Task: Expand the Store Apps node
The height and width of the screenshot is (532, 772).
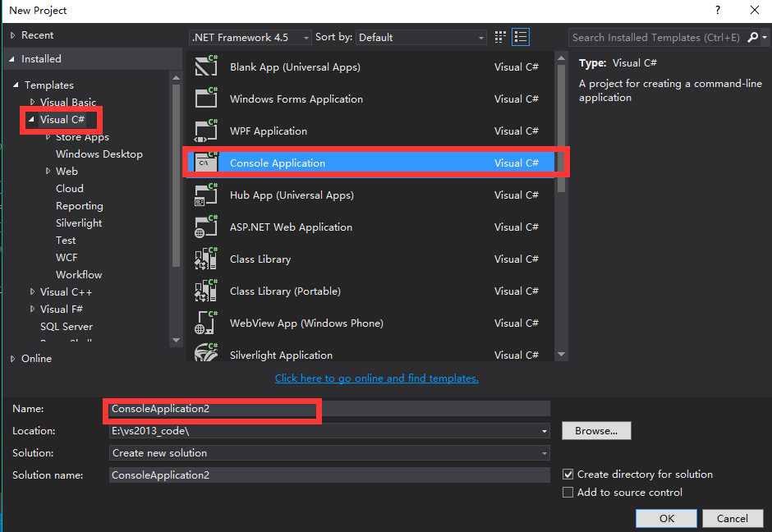Action: point(48,137)
